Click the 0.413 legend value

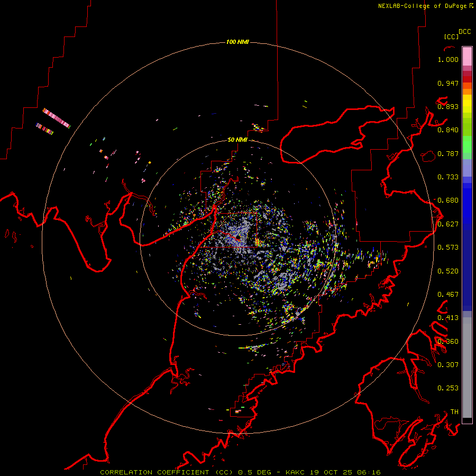click(x=448, y=318)
